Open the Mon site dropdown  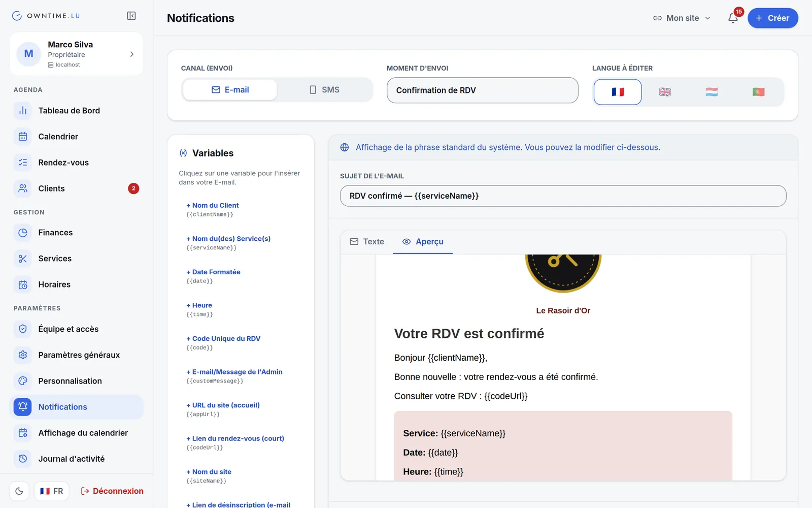pyautogui.click(x=682, y=18)
